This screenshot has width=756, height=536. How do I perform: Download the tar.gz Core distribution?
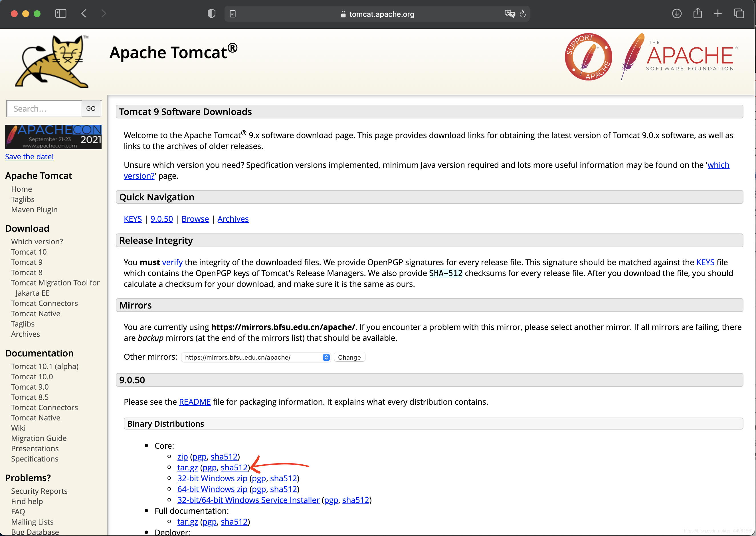187,467
